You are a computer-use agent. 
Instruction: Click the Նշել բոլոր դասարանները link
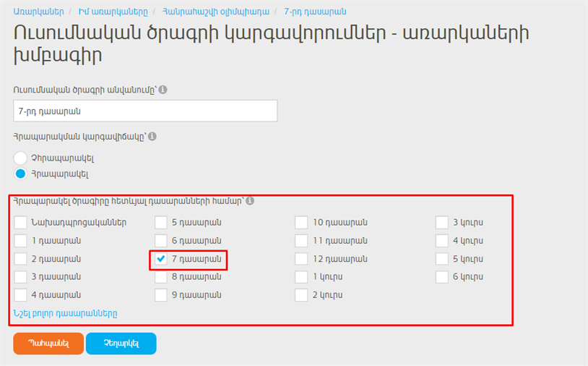pos(65,314)
